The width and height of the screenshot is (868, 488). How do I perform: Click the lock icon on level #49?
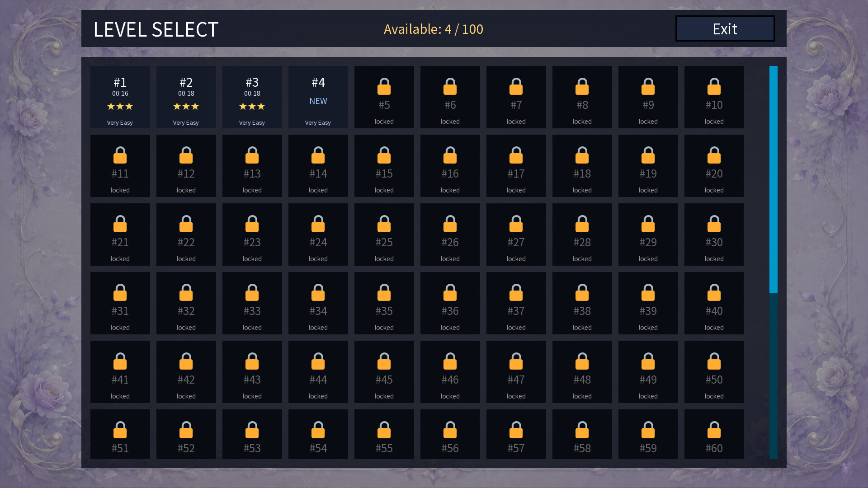point(648,361)
